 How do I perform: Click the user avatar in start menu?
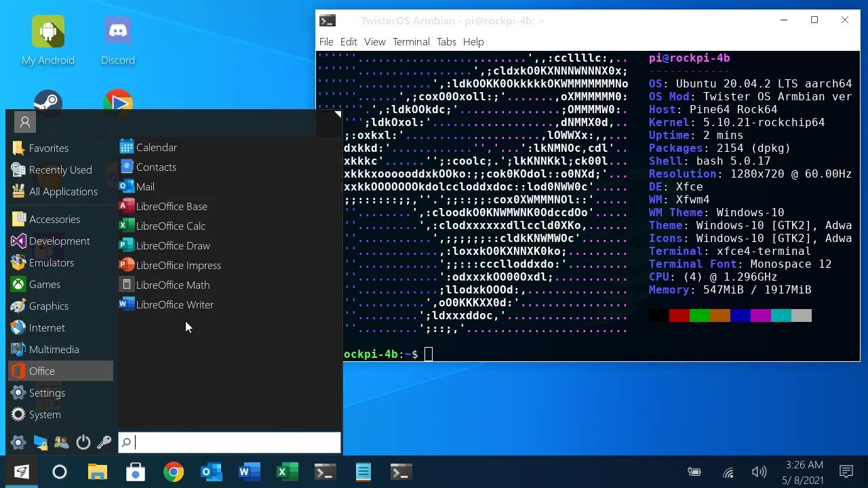pyautogui.click(x=25, y=122)
